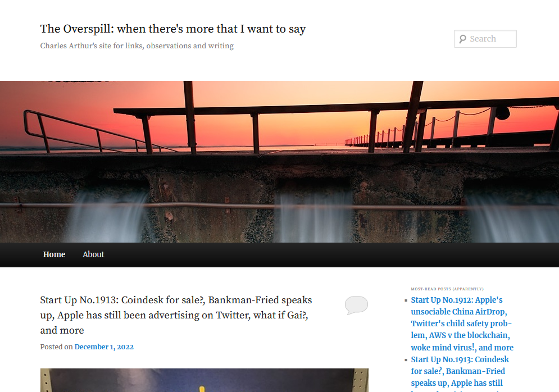Open sidebar link Start Up No.1912
The width and height of the screenshot is (559, 392).
(462, 323)
